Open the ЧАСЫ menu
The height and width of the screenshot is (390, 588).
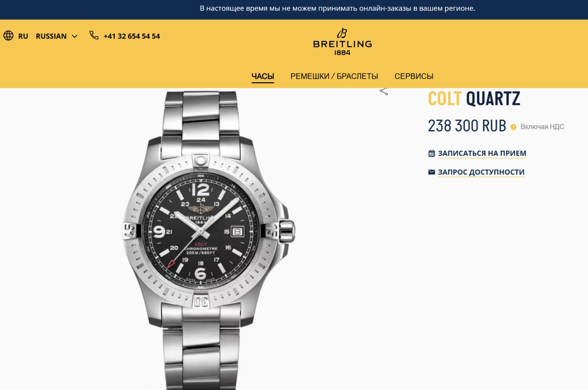click(x=263, y=76)
